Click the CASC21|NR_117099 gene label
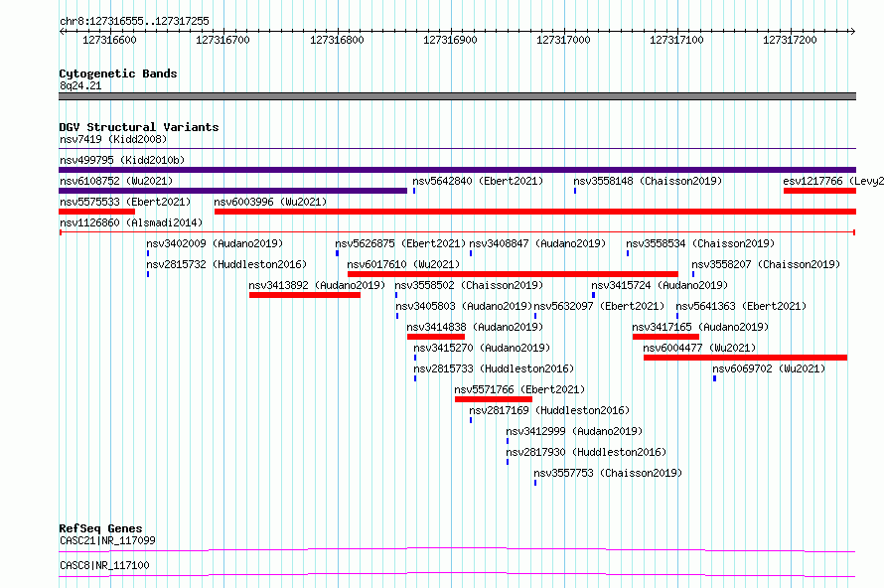Image resolution: width=884 pixels, height=588 pixels. (x=107, y=540)
